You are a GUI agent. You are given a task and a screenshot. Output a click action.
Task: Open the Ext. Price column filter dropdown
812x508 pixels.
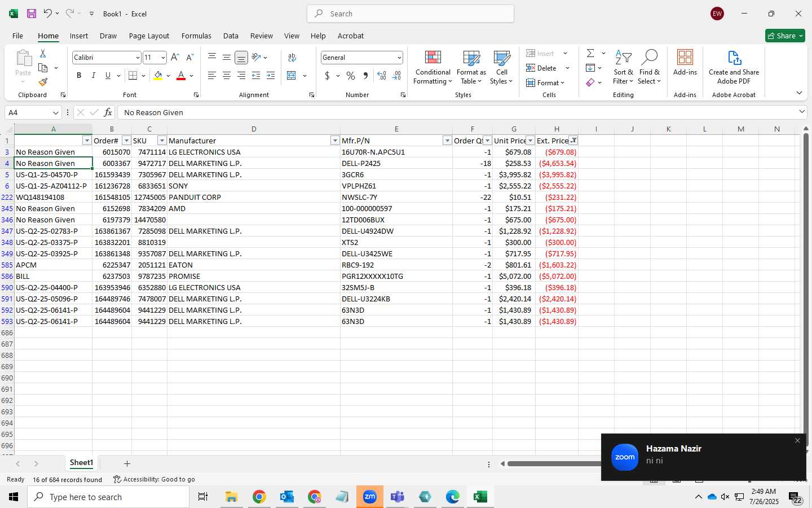pos(573,141)
